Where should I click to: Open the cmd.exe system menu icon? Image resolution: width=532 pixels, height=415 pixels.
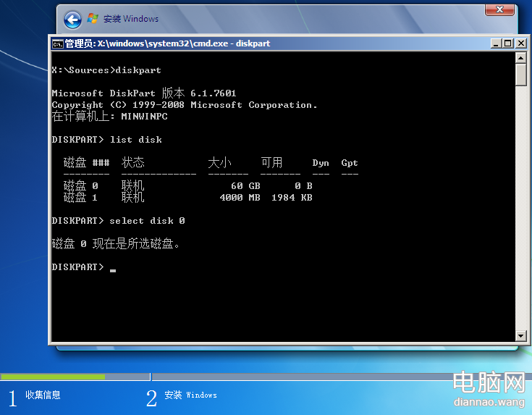57,43
